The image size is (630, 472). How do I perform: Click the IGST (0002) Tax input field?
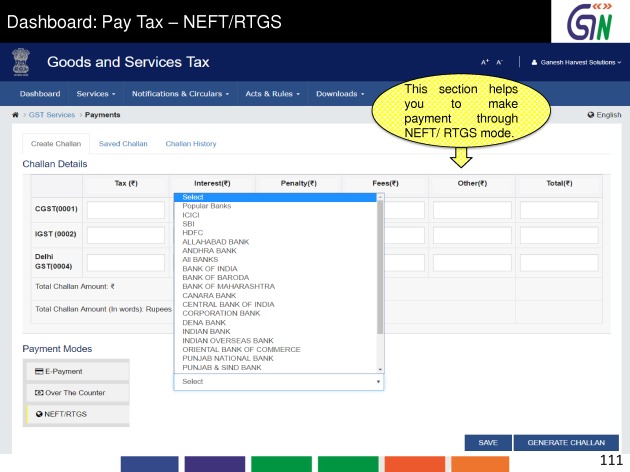[126, 235]
